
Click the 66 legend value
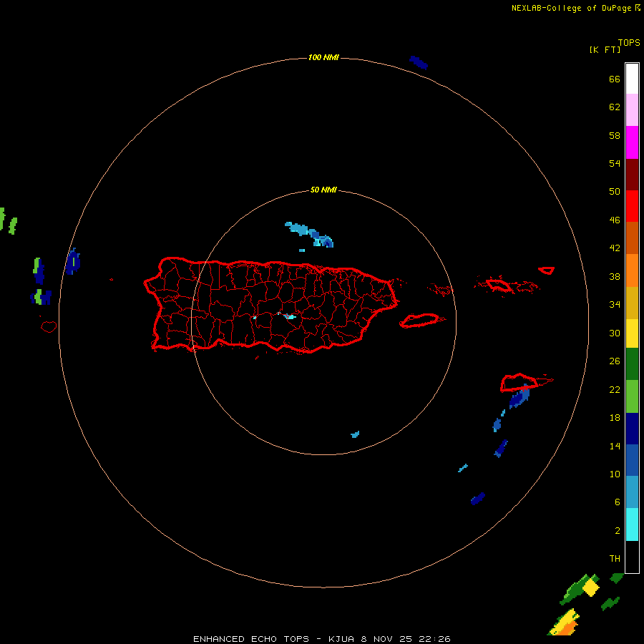coord(615,79)
